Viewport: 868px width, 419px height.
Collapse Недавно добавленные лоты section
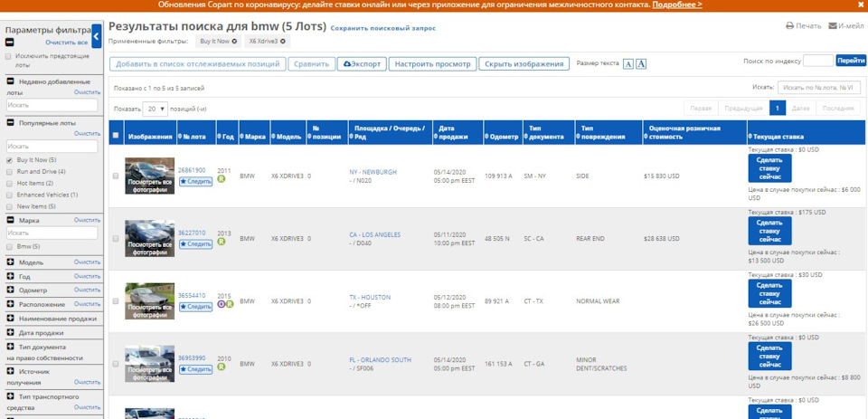(10, 81)
